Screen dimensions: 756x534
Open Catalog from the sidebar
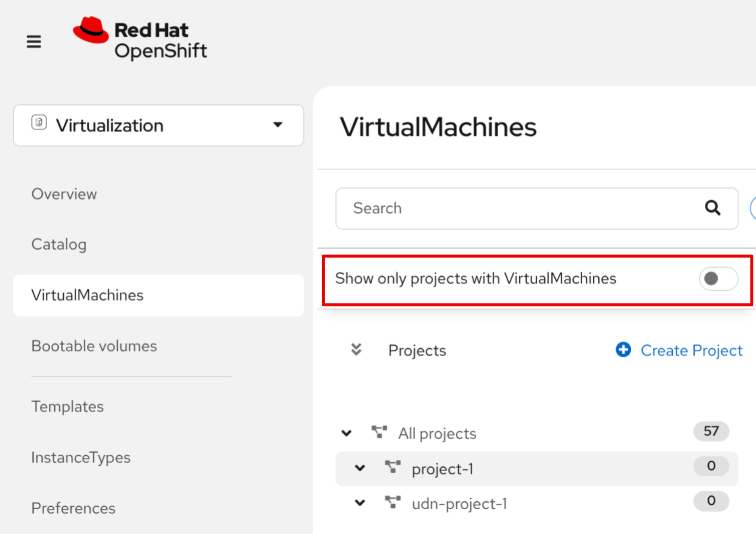click(59, 244)
